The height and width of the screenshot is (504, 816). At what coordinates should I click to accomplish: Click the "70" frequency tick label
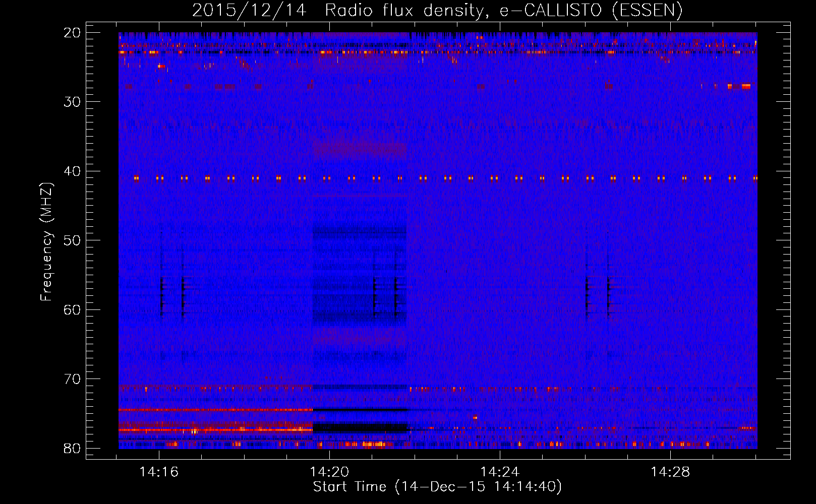[x=73, y=379]
